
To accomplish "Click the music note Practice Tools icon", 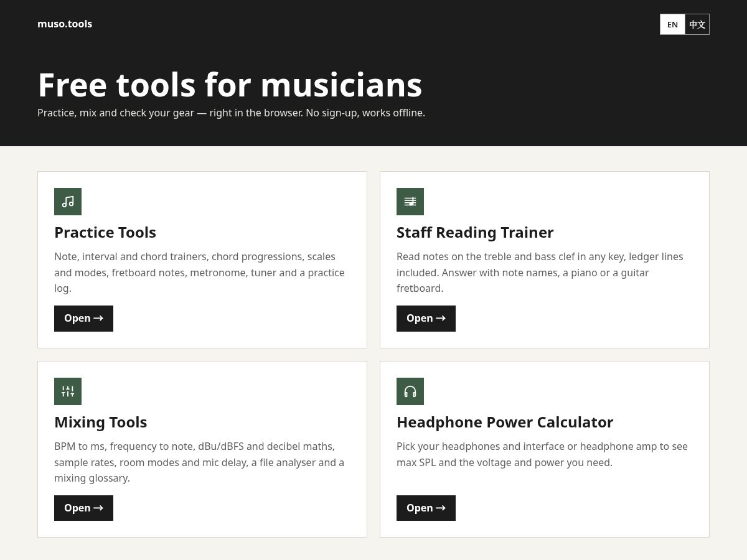I will click(68, 202).
